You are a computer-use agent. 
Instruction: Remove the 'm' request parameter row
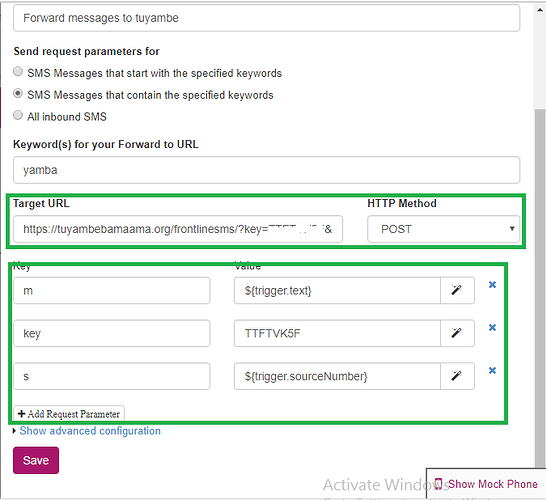[492, 285]
